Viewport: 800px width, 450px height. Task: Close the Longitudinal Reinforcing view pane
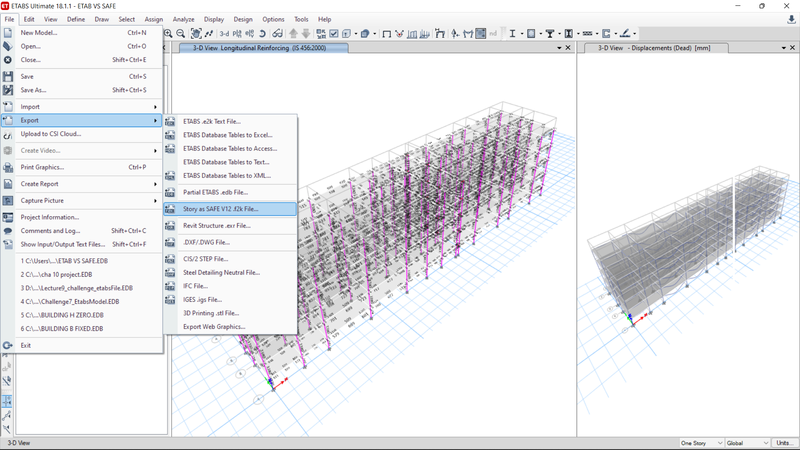coord(568,48)
